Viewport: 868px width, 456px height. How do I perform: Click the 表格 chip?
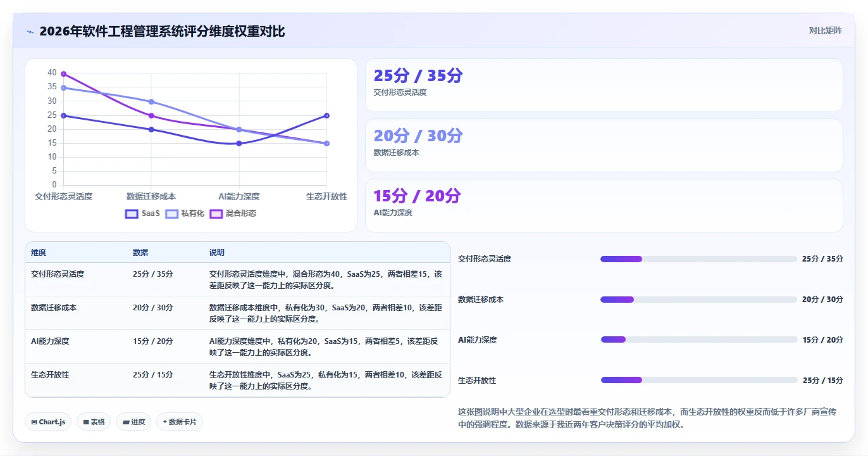click(x=94, y=422)
